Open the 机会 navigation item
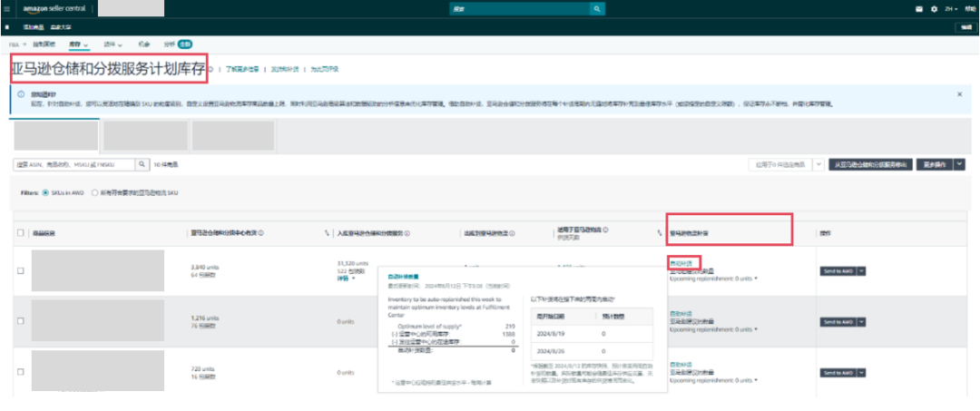The height and width of the screenshot is (411, 980). 144,44
